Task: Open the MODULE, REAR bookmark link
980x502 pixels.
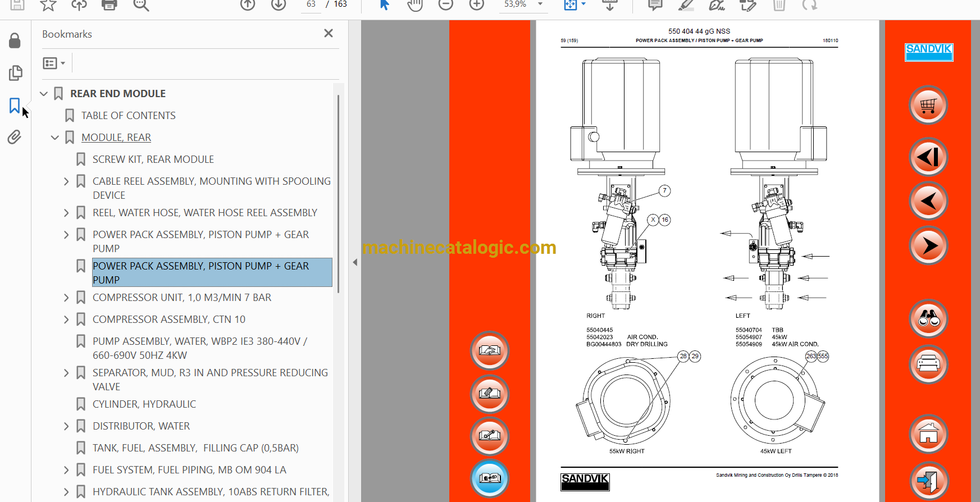Action: coord(116,138)
